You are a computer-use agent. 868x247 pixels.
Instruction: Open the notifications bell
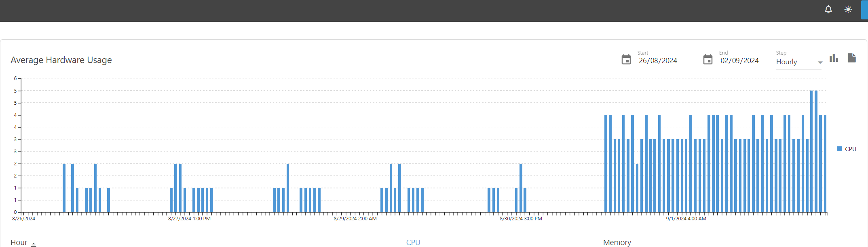click(x=828, y=9)
